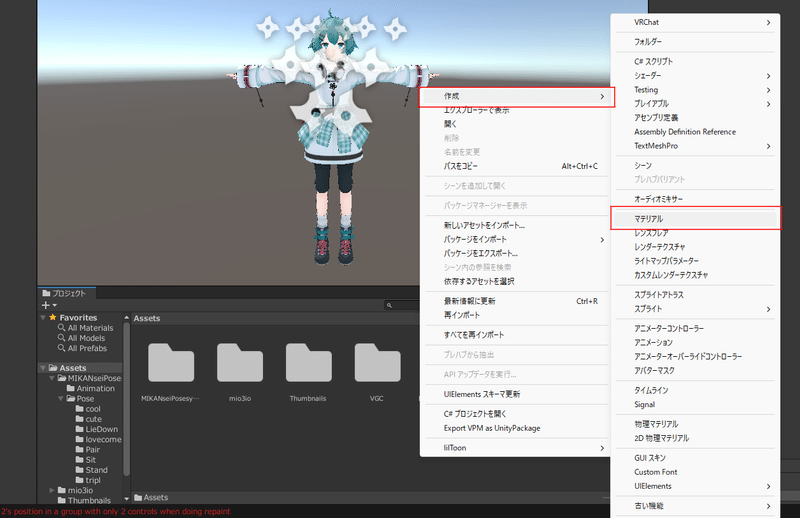800x518 pixels.
Task: Select the cute pose folder
Action: point(89,419)
